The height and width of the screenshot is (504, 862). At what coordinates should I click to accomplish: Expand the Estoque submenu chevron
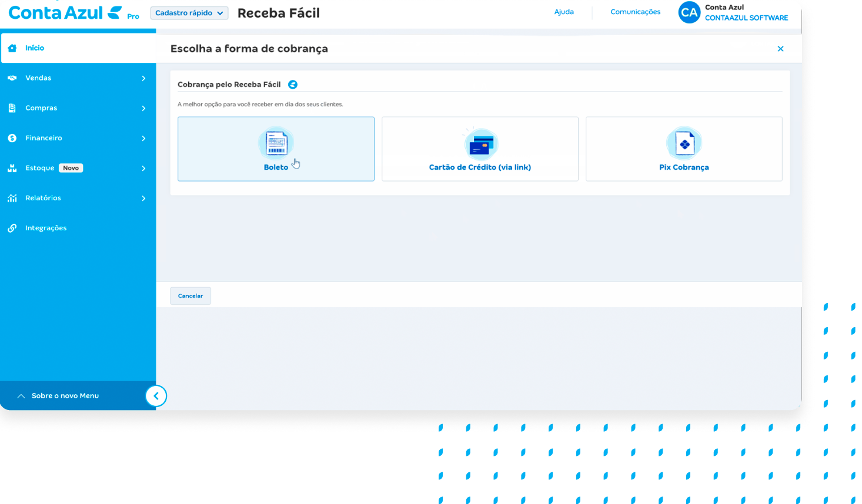[x=143, y=168]
